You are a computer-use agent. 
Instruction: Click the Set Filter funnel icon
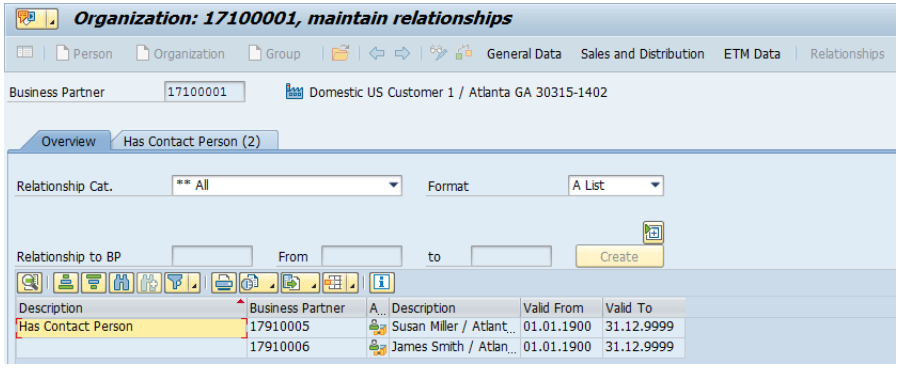tap(176, 282)
